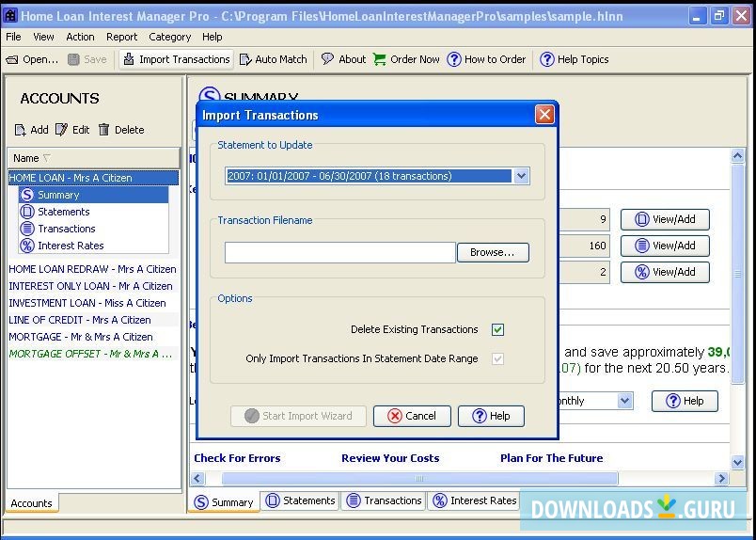Screen dimensions: 756x540
Task: Open the Category menu
Action: (x=169, y=37)
